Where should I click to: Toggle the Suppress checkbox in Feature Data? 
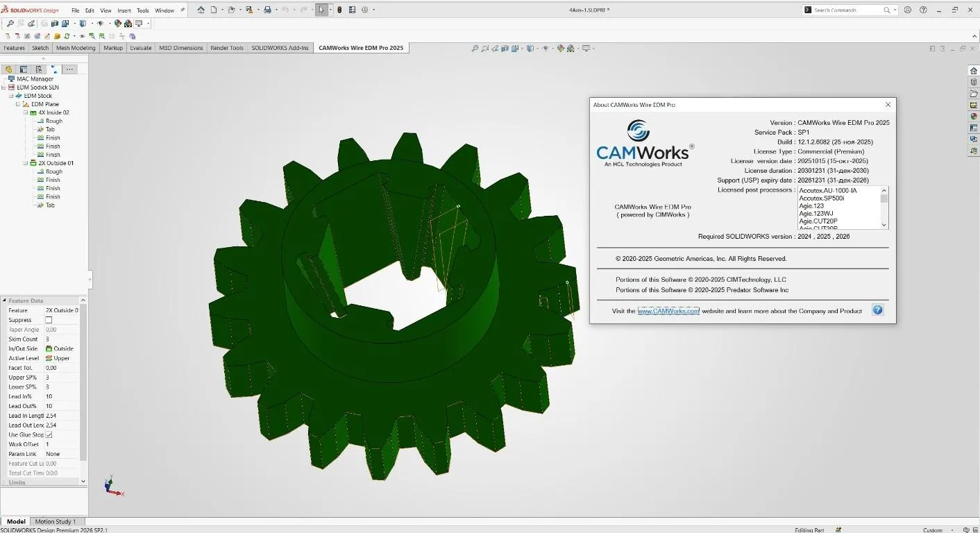coord(49,320)
